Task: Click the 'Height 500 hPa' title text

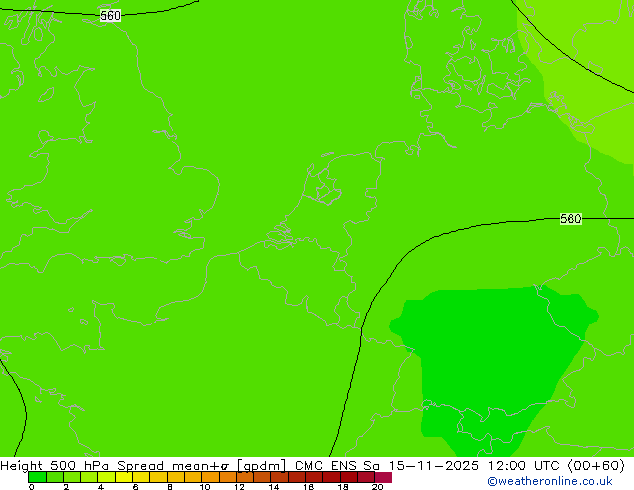Action: coord(55,466)
